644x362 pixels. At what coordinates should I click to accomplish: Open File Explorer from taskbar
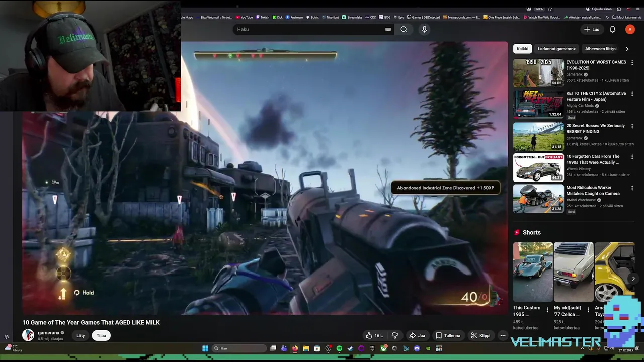306,348
